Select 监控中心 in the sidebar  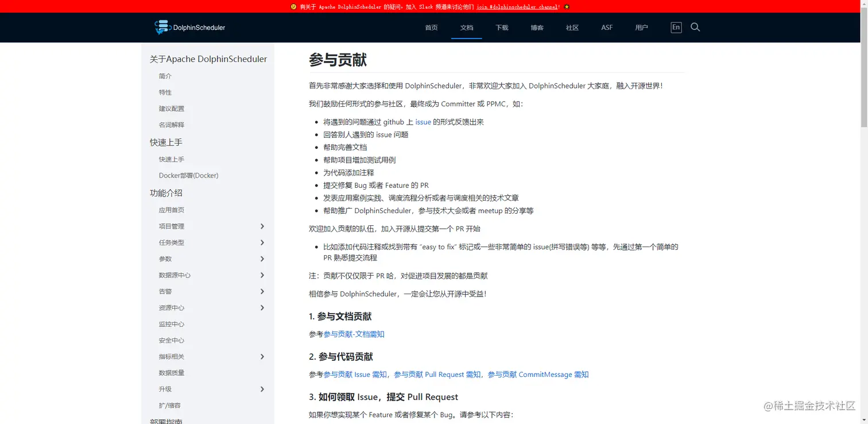172,324
